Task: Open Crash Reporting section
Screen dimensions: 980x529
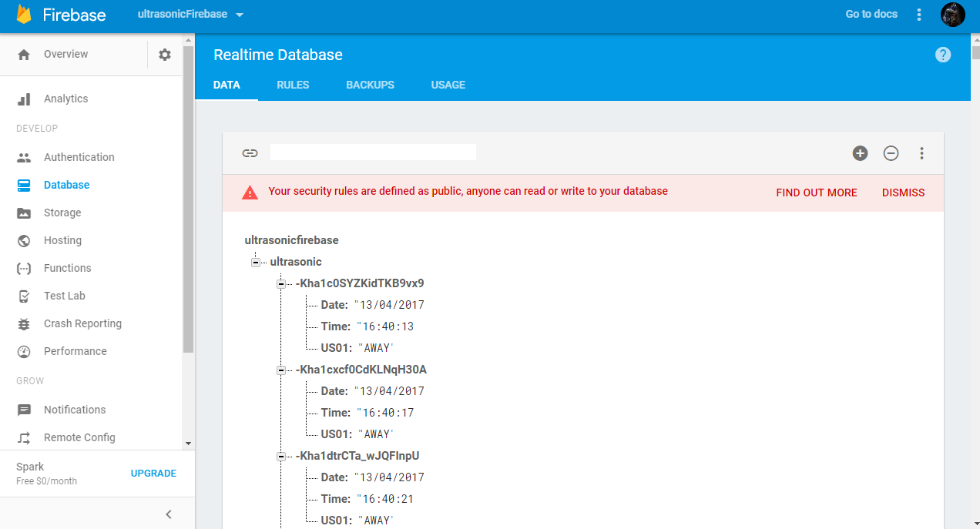Action: (82, 323)
